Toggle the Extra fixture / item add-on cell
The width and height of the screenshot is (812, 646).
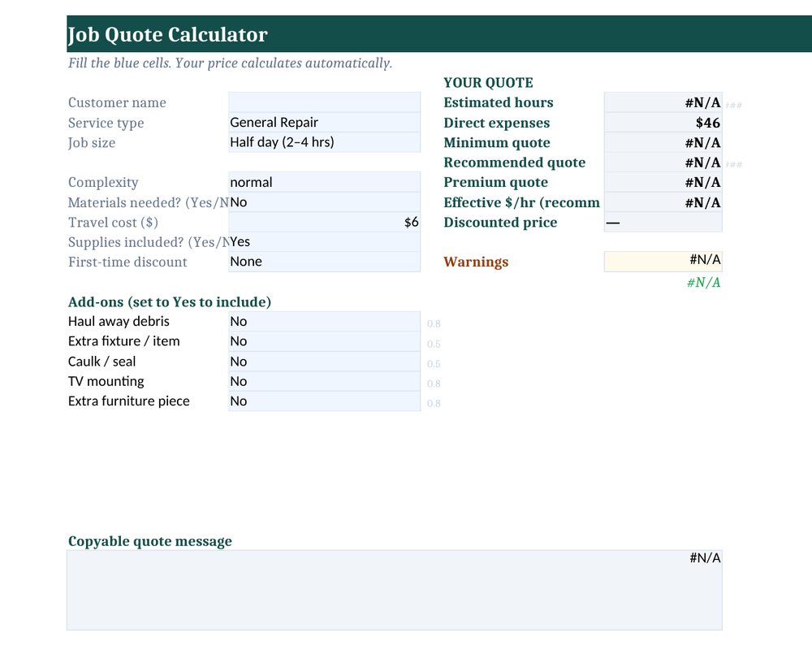click(324, 341)
